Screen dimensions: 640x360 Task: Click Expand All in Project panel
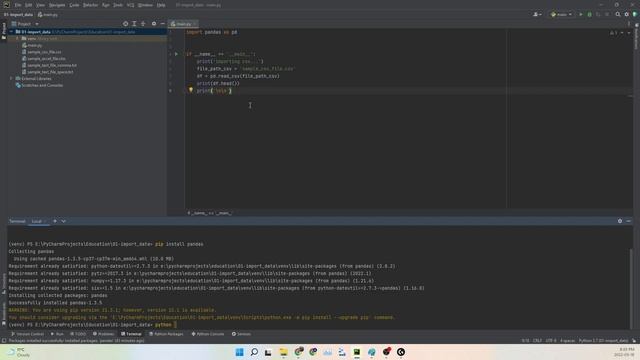pos(134,24)
